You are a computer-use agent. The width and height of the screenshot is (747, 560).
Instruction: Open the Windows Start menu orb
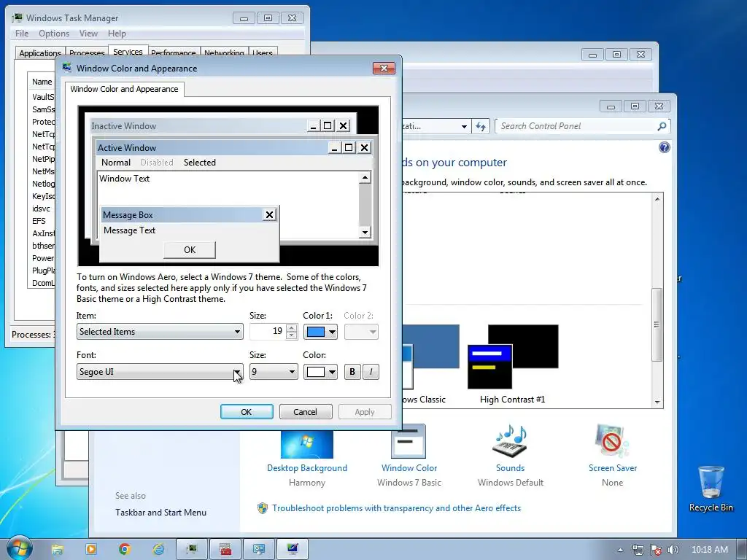(x=19, y=548)
